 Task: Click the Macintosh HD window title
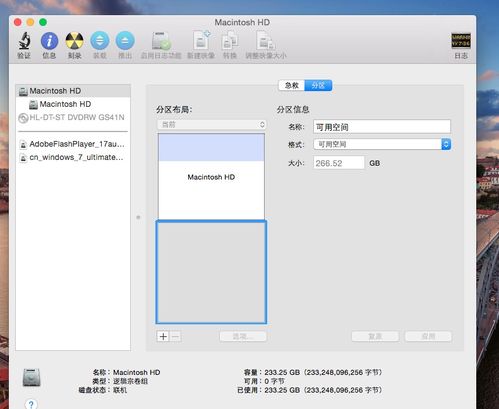coord(242,22)
